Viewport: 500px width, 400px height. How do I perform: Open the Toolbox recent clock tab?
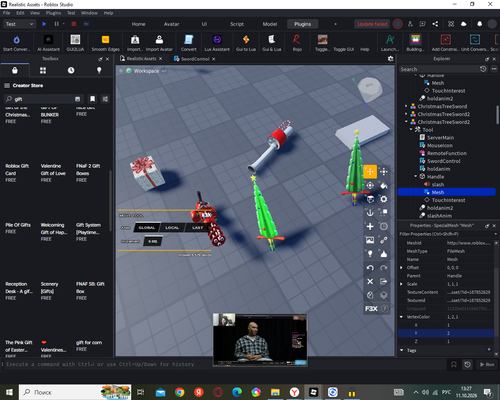click(x=71, y=70)
